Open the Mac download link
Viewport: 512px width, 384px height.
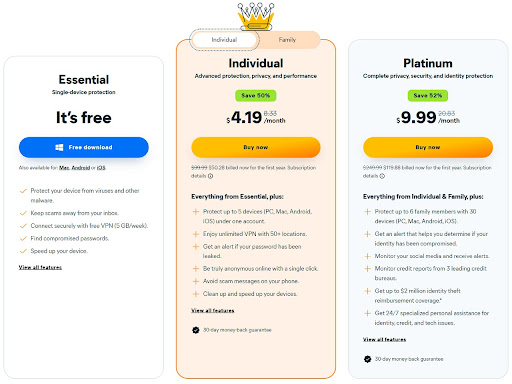(64, 168)
